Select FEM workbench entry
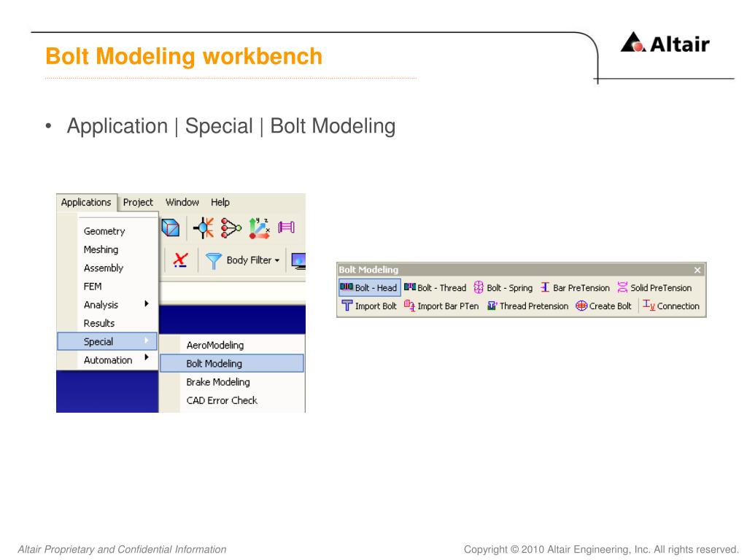Viewport: 747px width, 560px height. (93, 287)
